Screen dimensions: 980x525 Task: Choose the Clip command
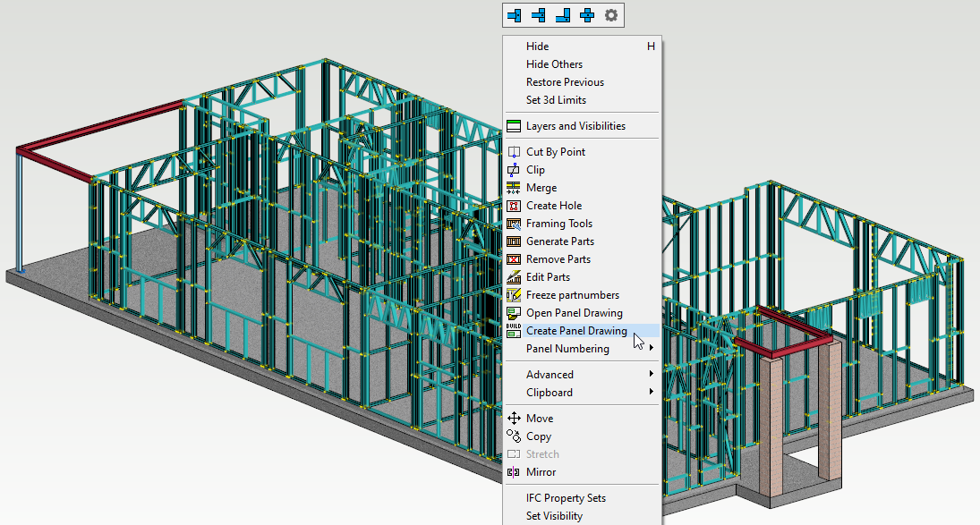535,170
